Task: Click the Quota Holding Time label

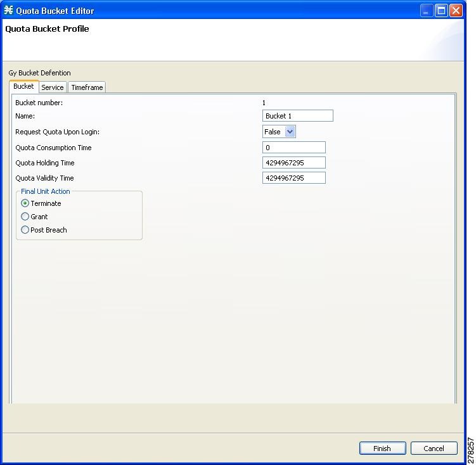Action: click(x=45, y=163)
